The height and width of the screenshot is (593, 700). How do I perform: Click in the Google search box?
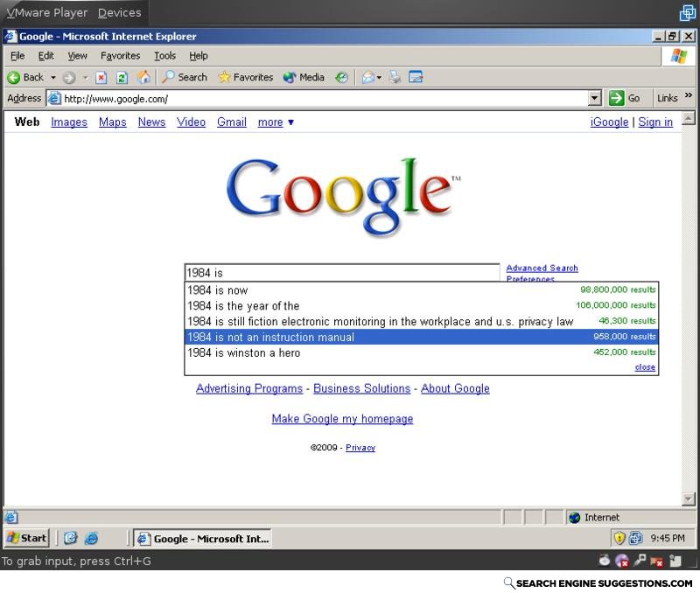click(x=342, y=273)
